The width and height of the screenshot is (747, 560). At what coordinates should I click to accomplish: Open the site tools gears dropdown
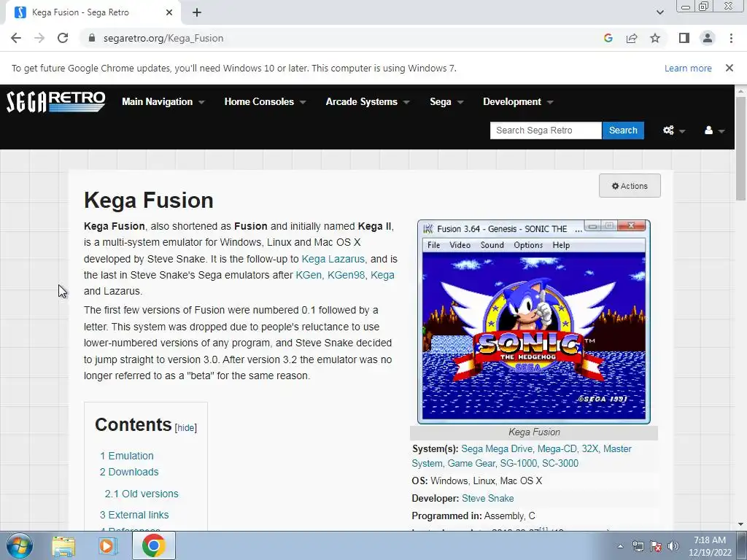tap(673, 131)
